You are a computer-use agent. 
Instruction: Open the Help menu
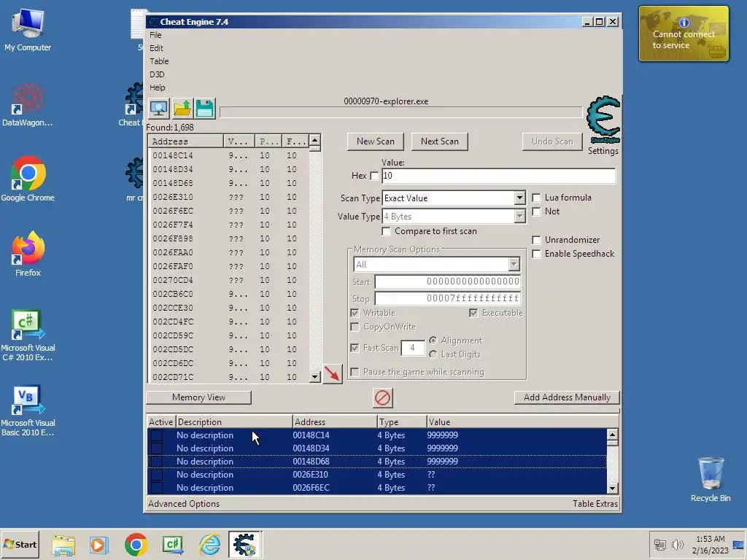(x=158, y=87)
